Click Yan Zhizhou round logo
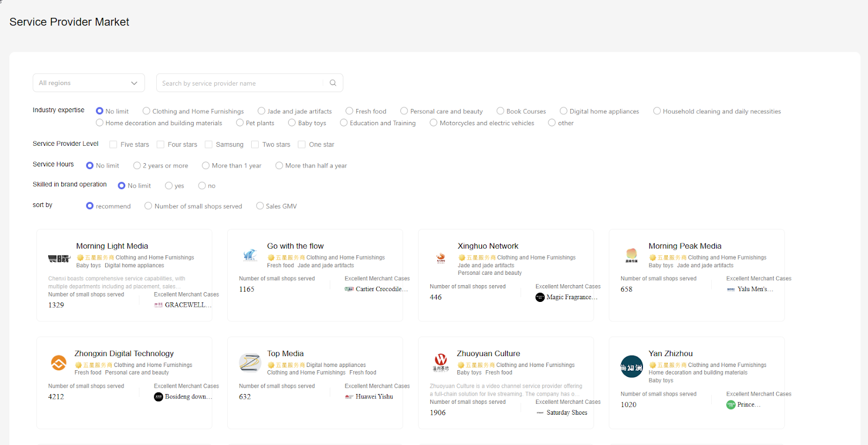Viewport: 868px width, 445px height. coord(631,366)
